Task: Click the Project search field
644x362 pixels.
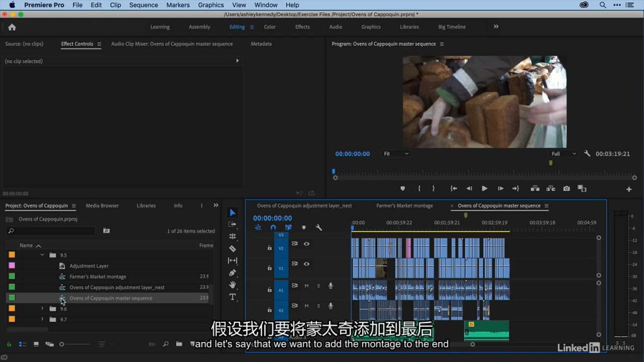Action: tap(52, 231)
